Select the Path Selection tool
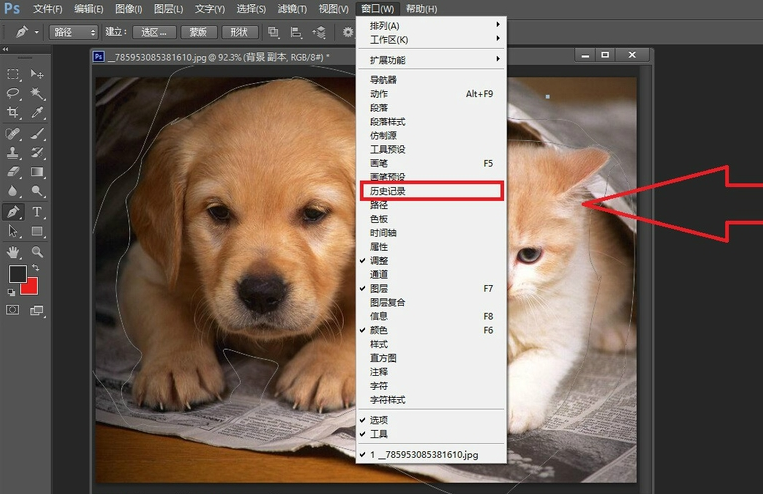This screenshot has width=763, height=494. (13, 231)
